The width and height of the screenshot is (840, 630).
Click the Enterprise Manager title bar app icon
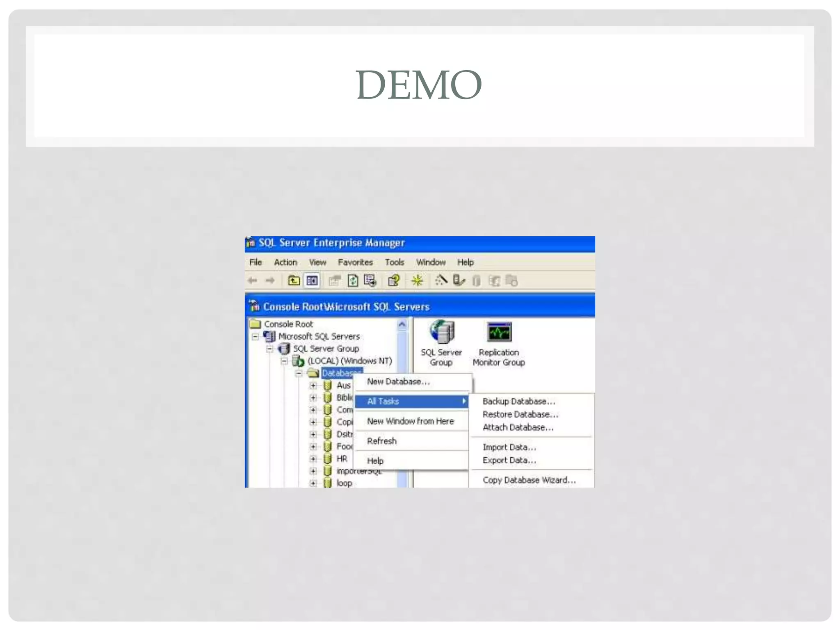pos(251,242)
